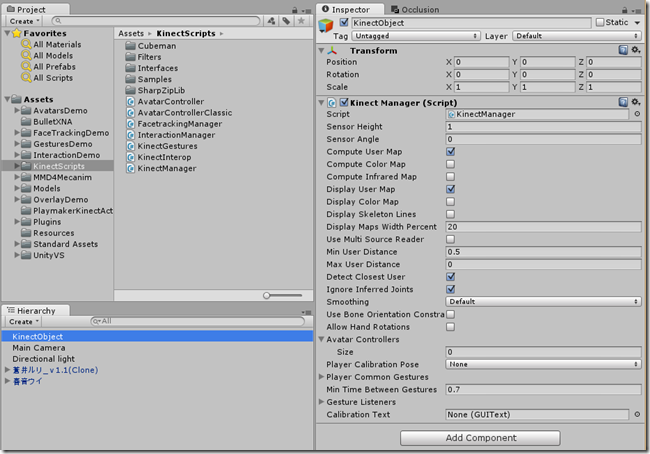Open the Project Create menu button
The height and width of the screenshot is (454, 650).
click(x=24, y=21)
